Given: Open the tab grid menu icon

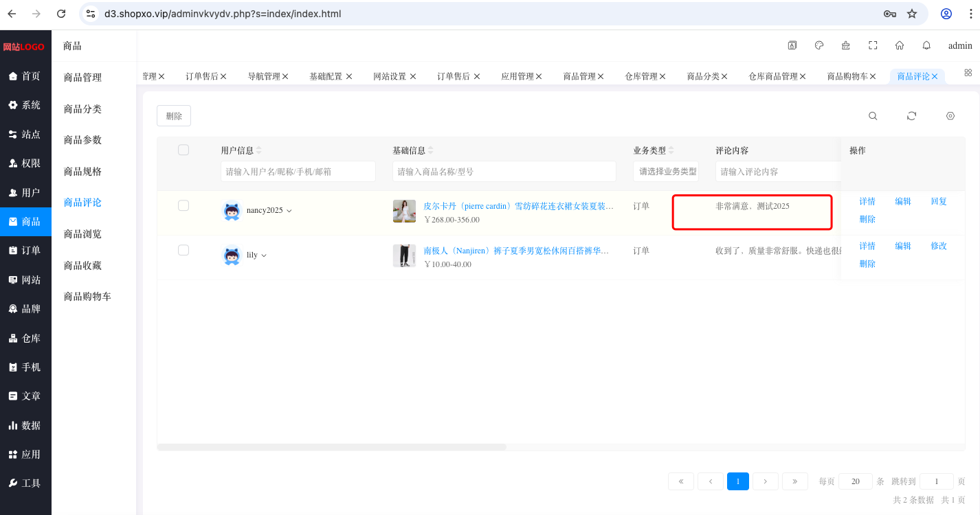Looking at the screenshot, I should coord(968,72).
